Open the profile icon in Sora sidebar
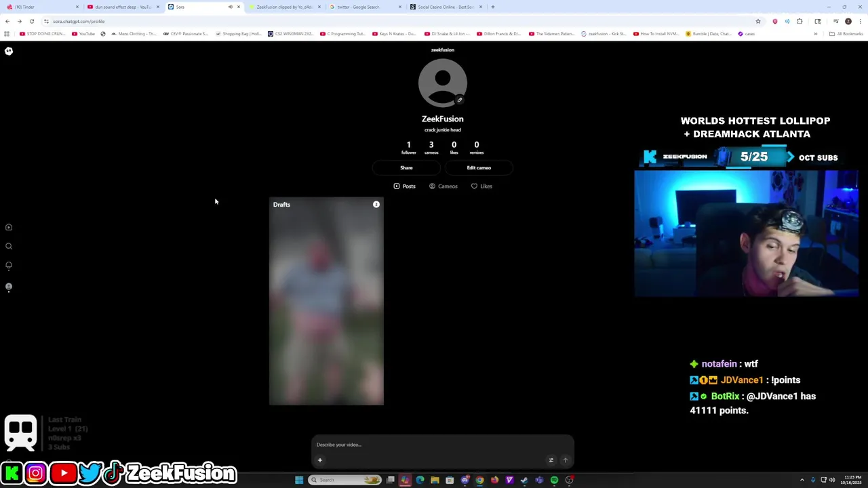 (9, 287)
